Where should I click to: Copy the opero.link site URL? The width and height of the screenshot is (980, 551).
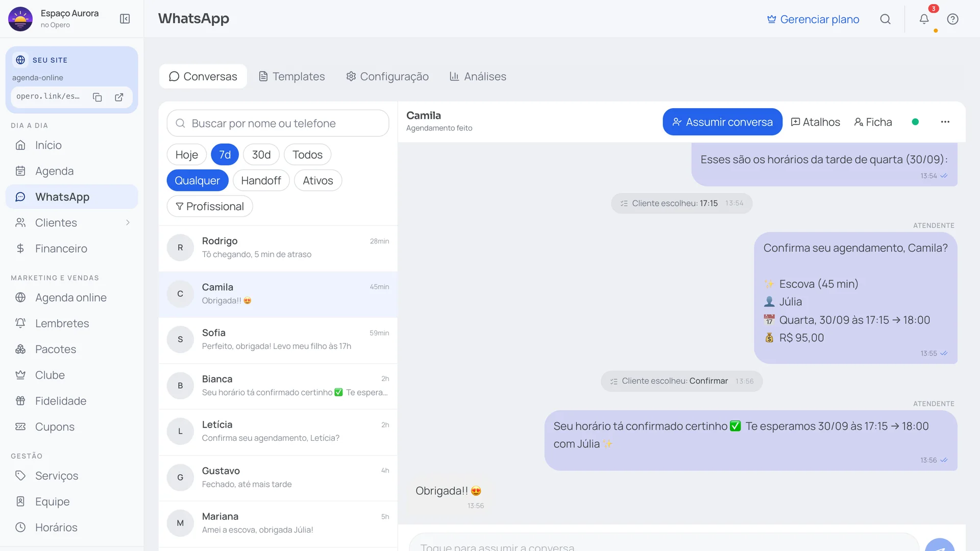pyautogui.click(x=97, y=97)
